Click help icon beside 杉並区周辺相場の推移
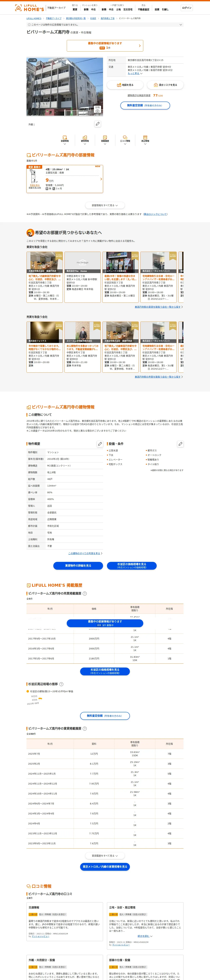Viewport: 210px width, 980px height. (61, 684)
